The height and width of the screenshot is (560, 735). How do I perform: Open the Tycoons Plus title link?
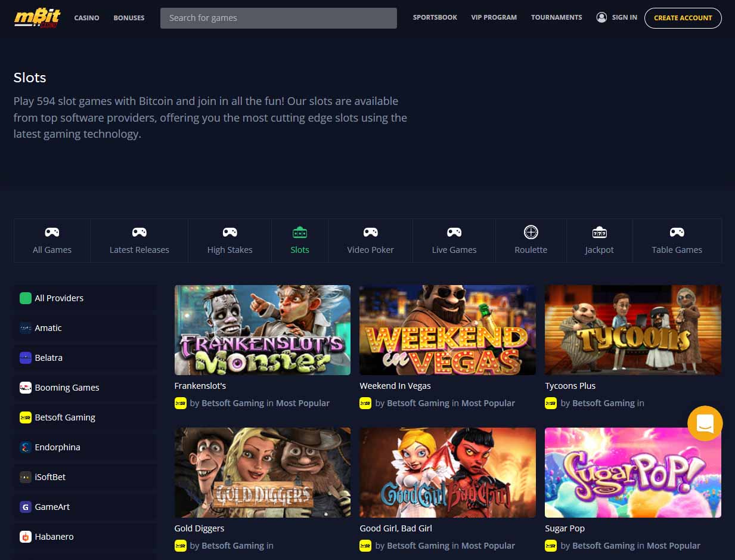pyautogui.click(x=570, y=386)
